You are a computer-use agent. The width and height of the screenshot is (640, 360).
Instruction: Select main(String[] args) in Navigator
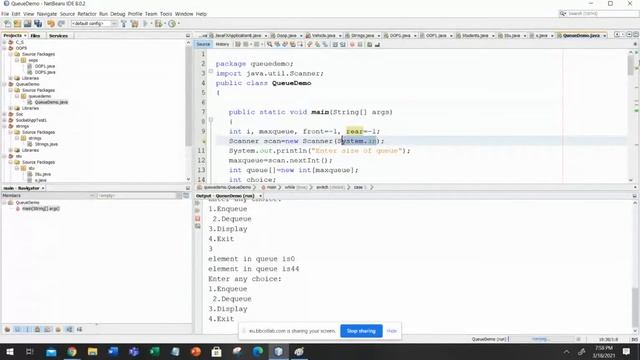41,209
